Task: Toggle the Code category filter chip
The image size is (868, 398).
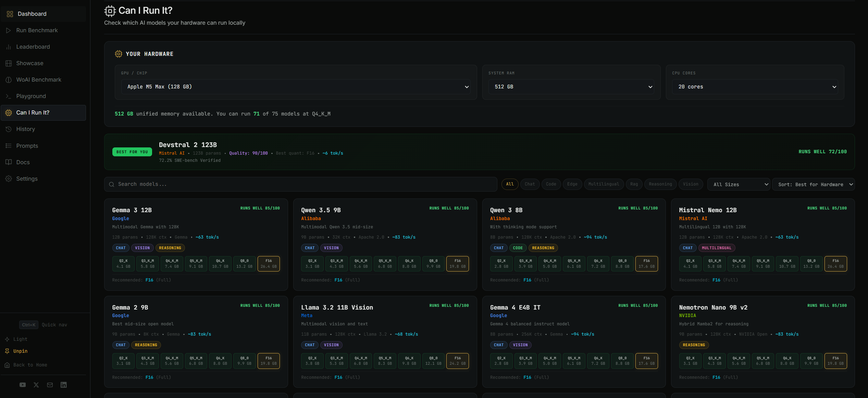Action: pos(551,184)
